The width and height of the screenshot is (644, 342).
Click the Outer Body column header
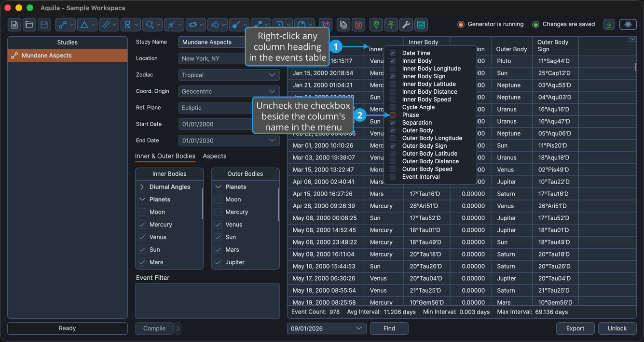coord(511,49)
